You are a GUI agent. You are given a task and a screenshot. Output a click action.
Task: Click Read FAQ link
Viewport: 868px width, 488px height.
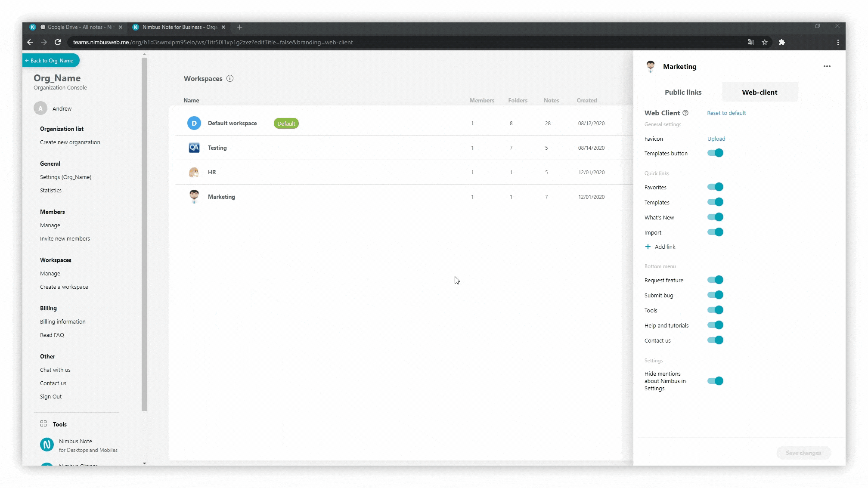pos(52,335)
